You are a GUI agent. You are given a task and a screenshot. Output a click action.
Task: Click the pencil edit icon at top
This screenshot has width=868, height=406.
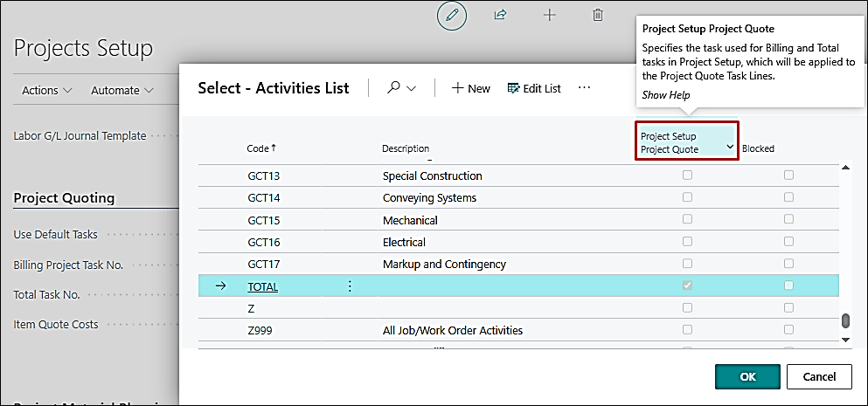coord(452,16)
